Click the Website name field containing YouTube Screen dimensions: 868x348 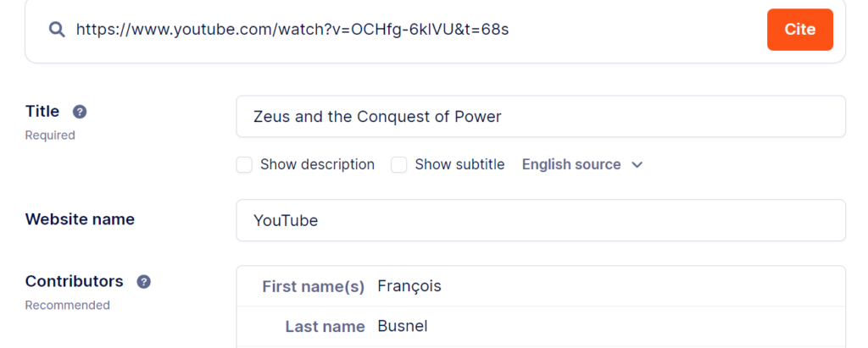[541, 220]
